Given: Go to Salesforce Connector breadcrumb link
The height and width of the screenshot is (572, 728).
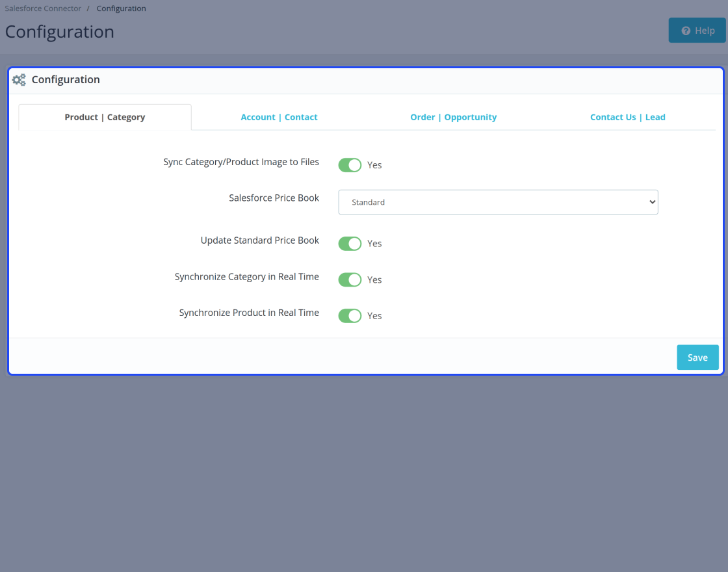Looking at the screenshot, I should (x=43, y=8).
